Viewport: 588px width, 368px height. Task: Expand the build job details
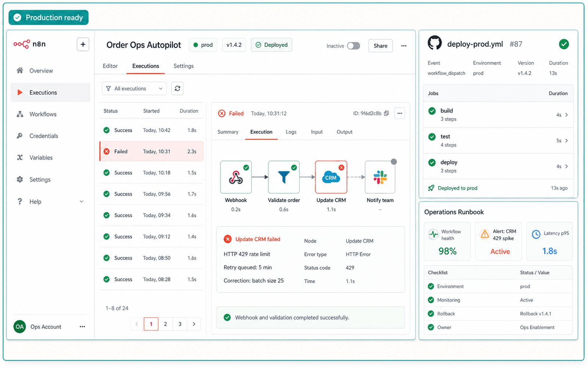(x=566, y=115)
